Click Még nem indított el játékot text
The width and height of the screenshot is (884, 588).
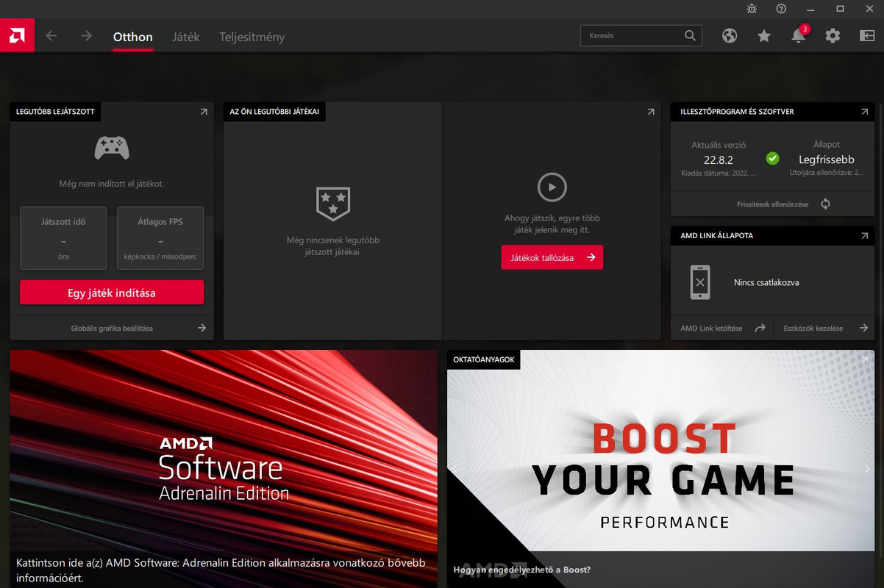coord(112,184)
